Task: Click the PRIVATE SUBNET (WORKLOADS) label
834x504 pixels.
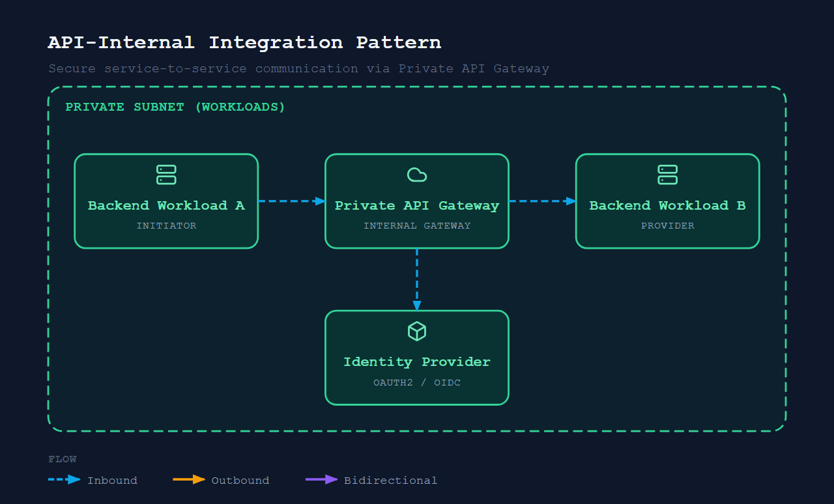Action: coord(175,107)
